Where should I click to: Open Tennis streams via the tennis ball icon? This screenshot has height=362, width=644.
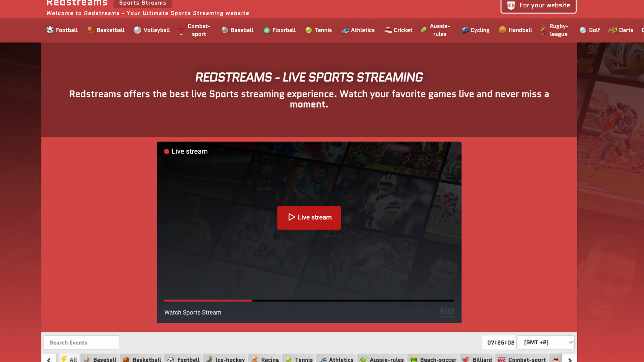coord(309,30)
